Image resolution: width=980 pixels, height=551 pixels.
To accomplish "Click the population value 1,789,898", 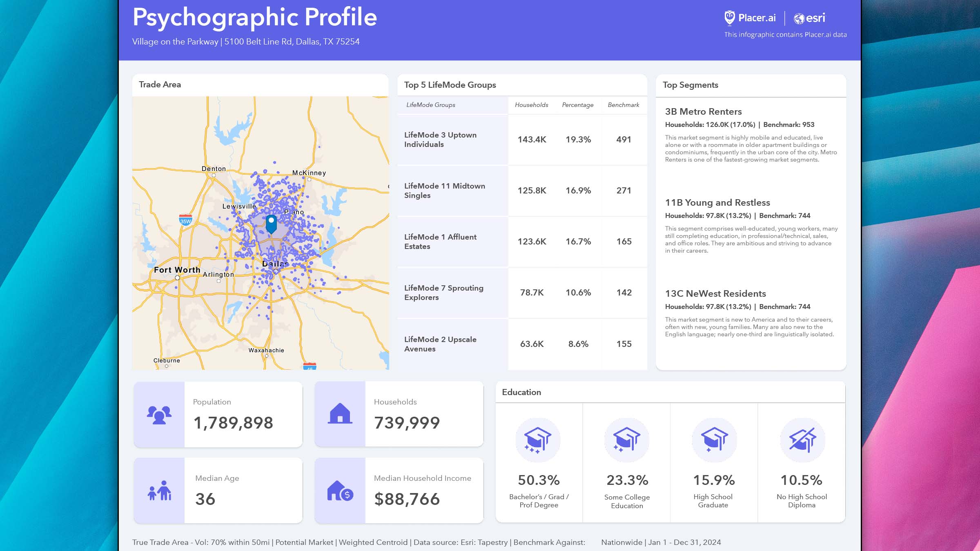I will pos(233,422).
